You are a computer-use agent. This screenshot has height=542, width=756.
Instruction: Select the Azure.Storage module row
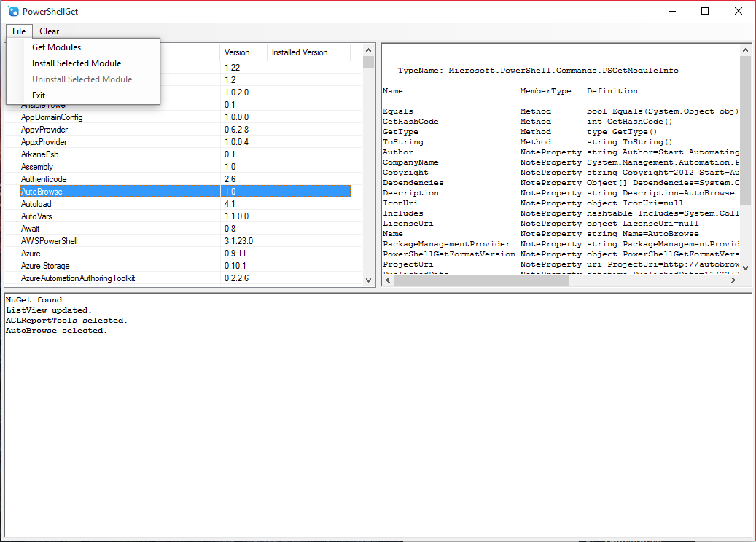[185, 266]
